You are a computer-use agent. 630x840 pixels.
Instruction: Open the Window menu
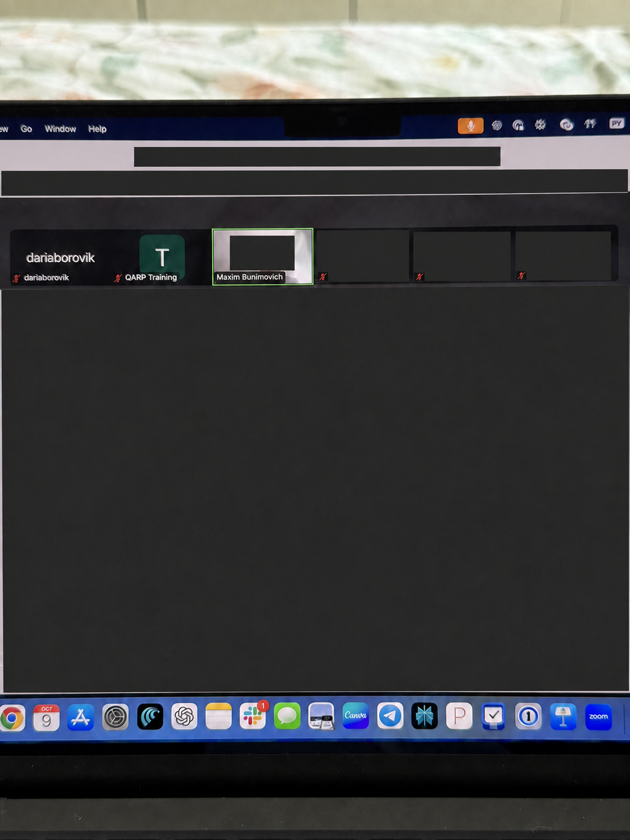[x=60, y=129]
